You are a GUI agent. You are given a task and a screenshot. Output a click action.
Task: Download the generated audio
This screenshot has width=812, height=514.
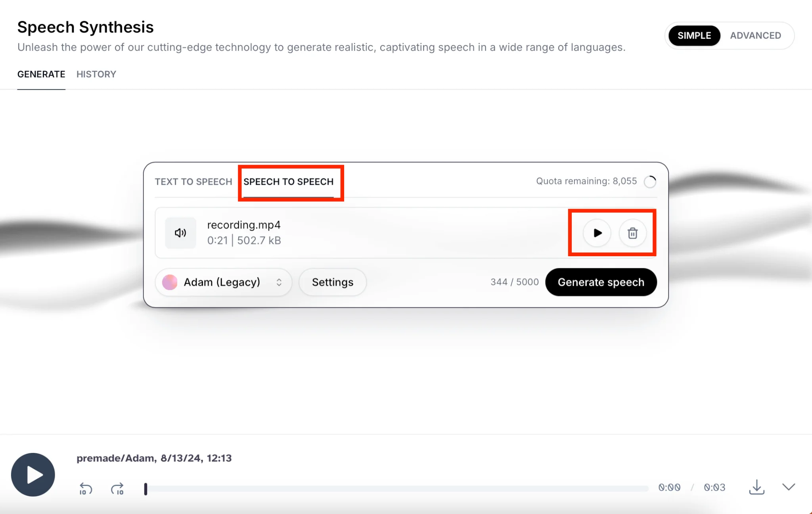(756, 487)
